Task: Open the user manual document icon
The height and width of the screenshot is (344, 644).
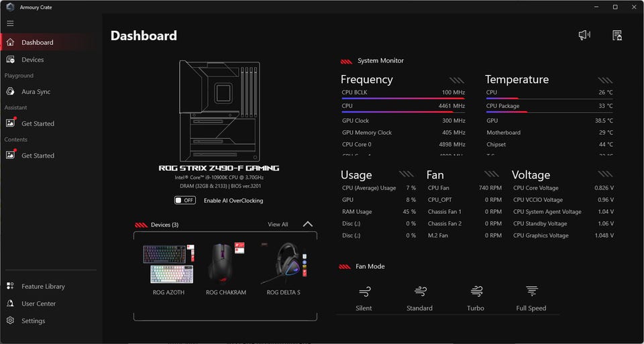Action: tap(617, 36)
